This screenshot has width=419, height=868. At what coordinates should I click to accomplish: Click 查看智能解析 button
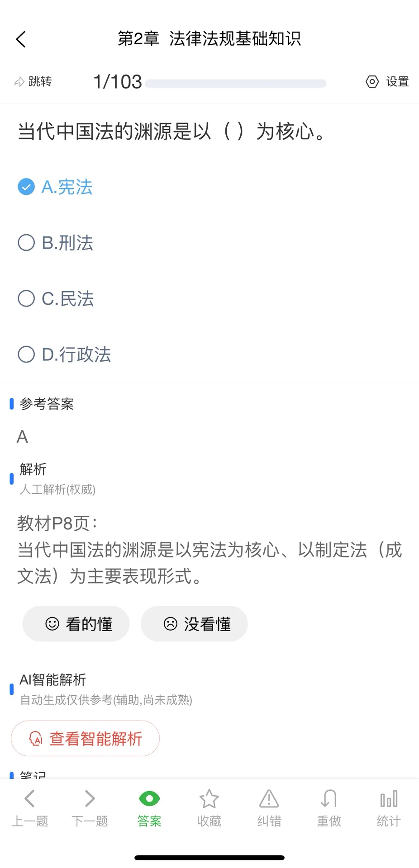click(86, 738)
